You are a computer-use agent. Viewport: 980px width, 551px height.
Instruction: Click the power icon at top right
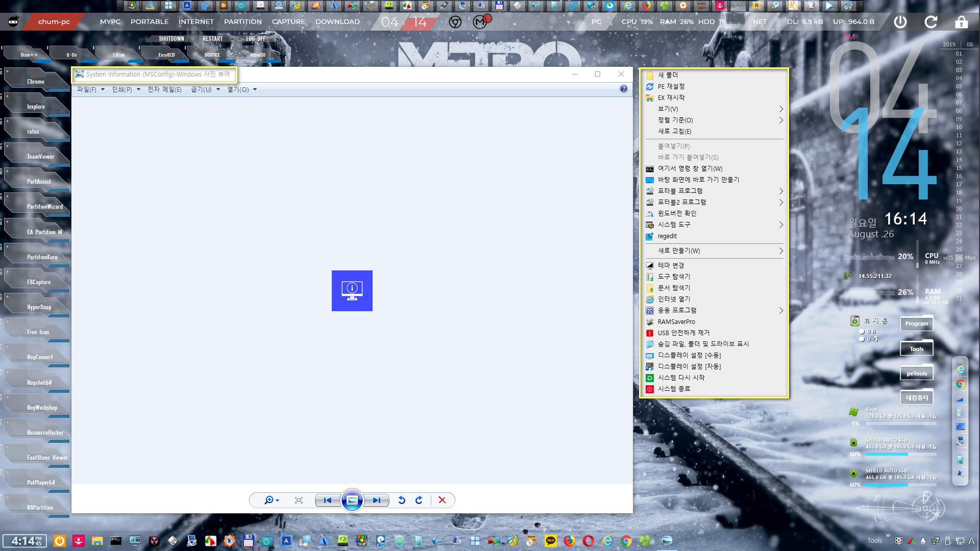tap(900, 22)
